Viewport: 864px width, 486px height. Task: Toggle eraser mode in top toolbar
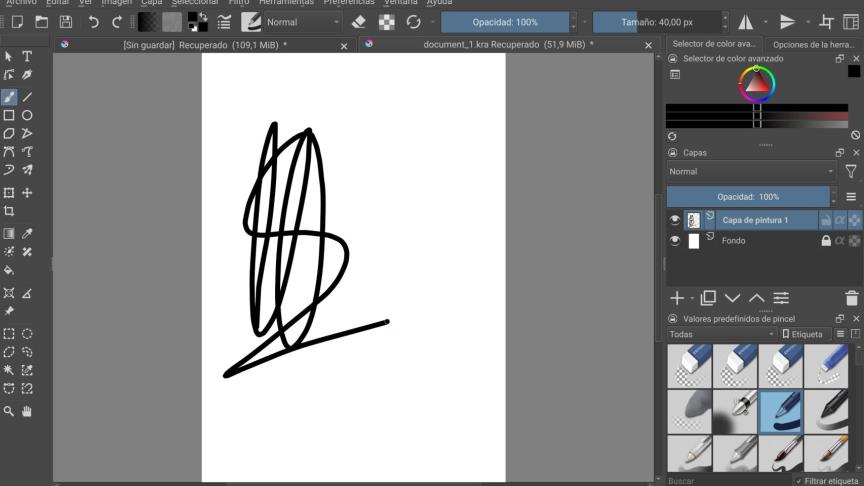tap(359, 22)
